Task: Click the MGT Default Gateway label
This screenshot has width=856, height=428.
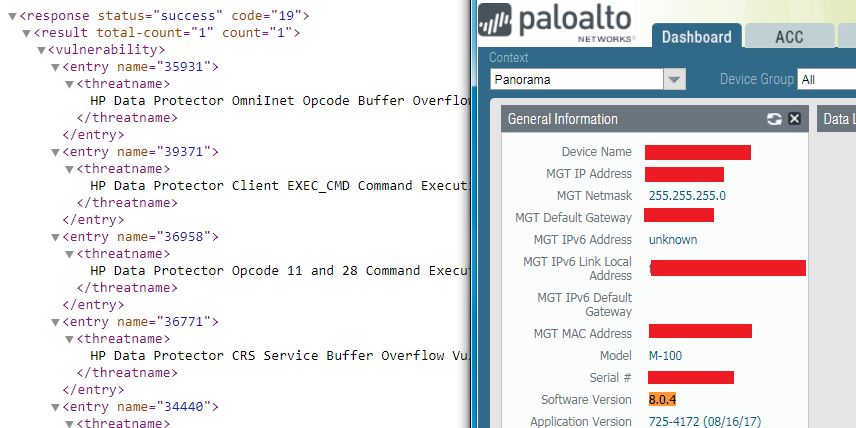Action: (x=573, y=218)
